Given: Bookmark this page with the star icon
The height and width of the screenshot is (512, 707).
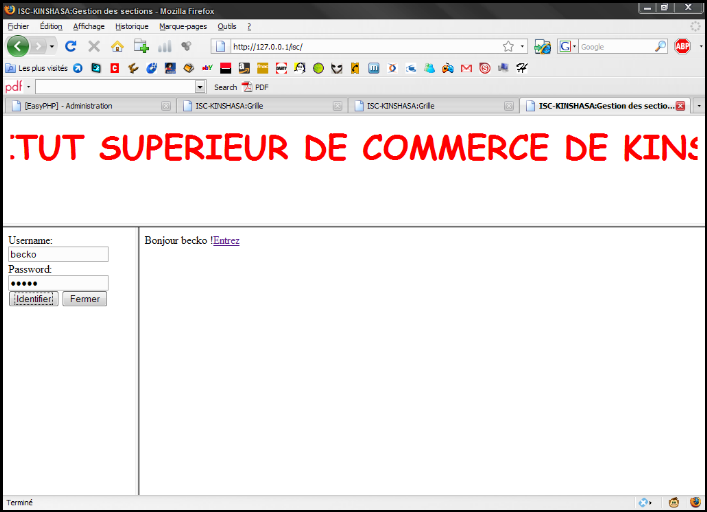Looking at the screenshot, I should [508, 46].
